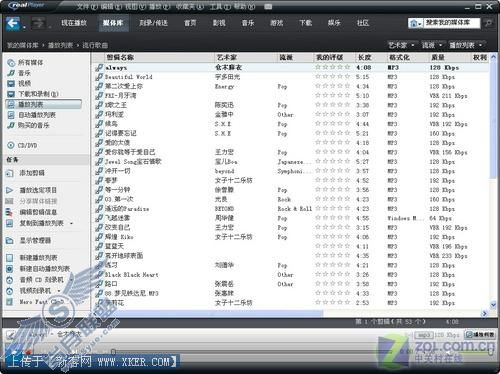This screenshot has width=500, height=374.
Task: Click music note icon of 'Beautiful World'
Action: click(x=99, y=77)
